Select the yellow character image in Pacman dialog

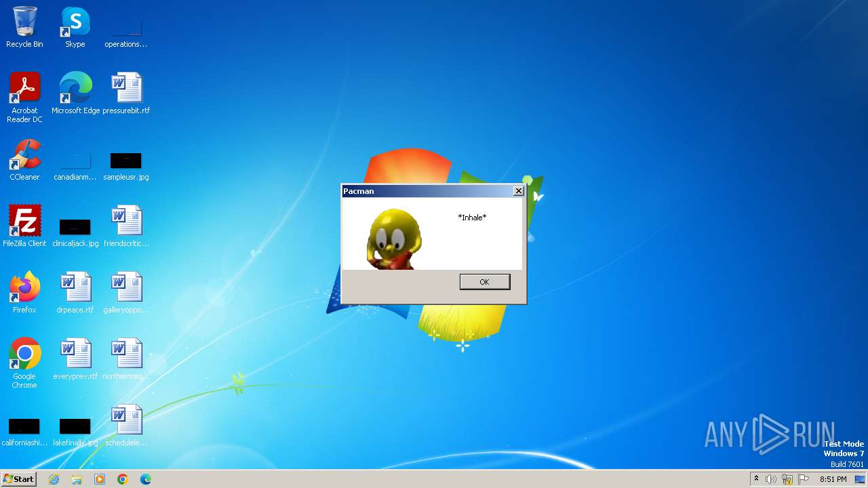tap(394, 239)
